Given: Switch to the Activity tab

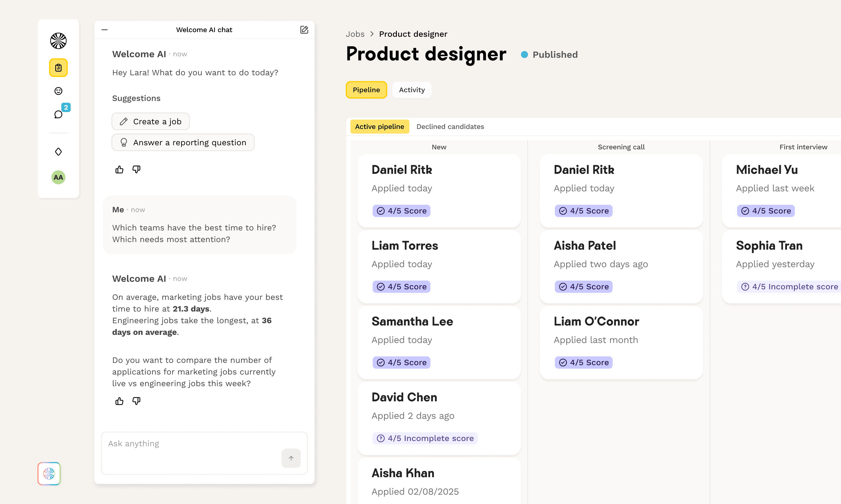Looking at the screenshot, I should [411, 90].
